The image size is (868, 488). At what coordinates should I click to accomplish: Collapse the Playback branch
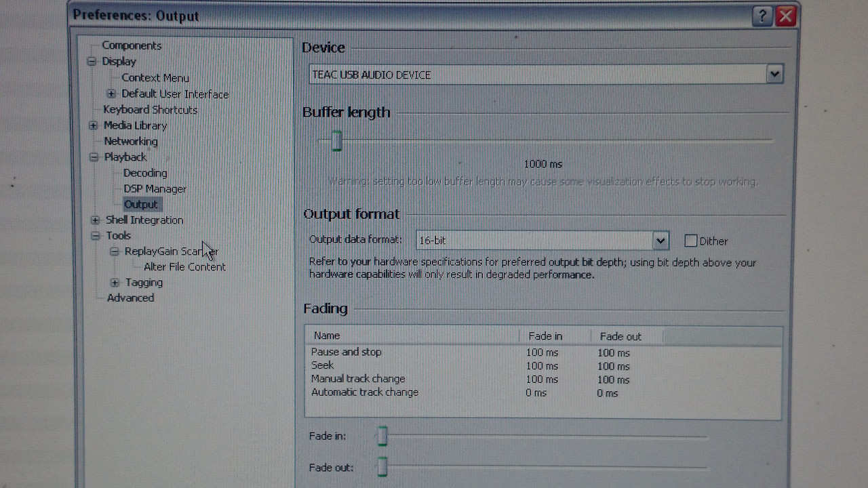coord(93,157)
